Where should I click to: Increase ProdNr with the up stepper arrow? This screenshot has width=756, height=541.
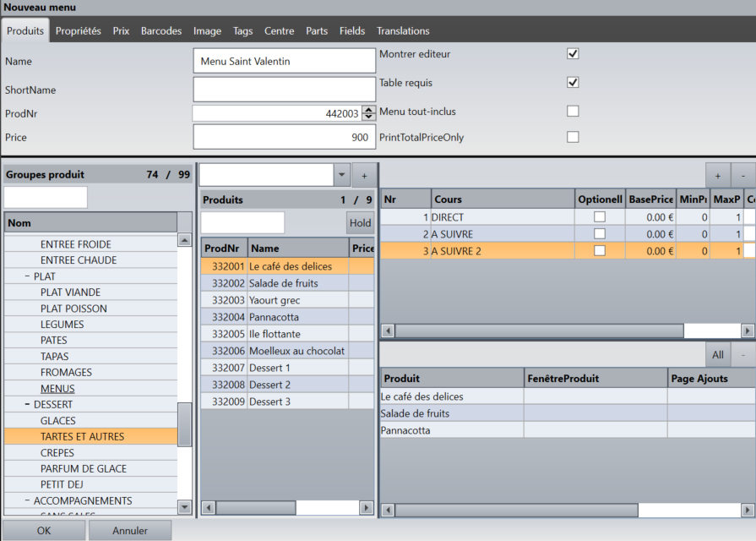(368, 109)
